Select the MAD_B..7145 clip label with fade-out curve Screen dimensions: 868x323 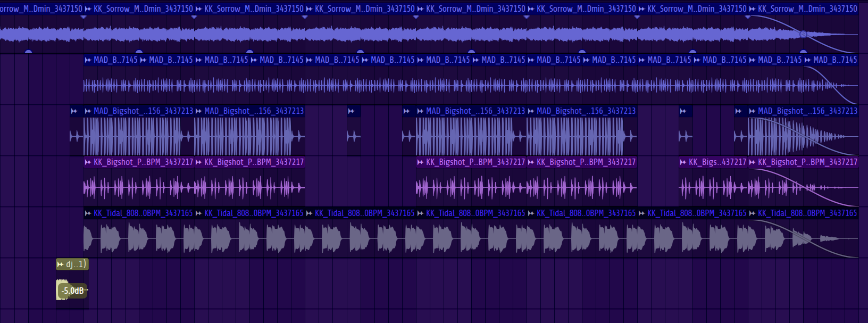click(835, 60)
